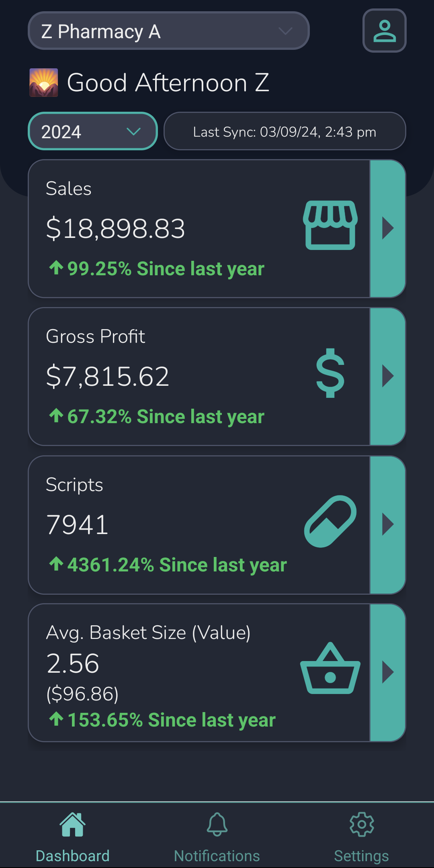Open Scripts details arrow
Image resolution: width=434 pixels, height=868 pixels.
[x=387, y=524]
